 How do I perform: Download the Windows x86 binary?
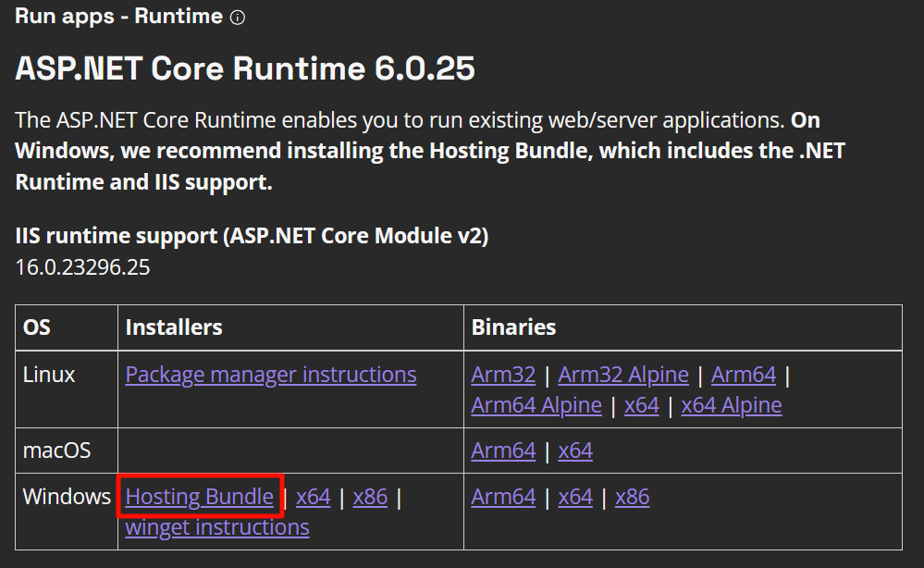tap(633, 497)
